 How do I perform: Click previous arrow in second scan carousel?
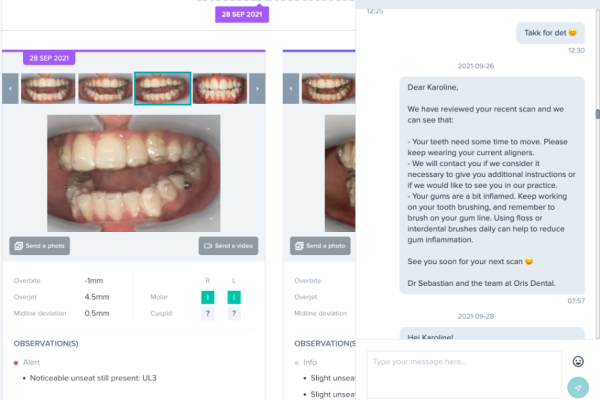coord(291,88)
